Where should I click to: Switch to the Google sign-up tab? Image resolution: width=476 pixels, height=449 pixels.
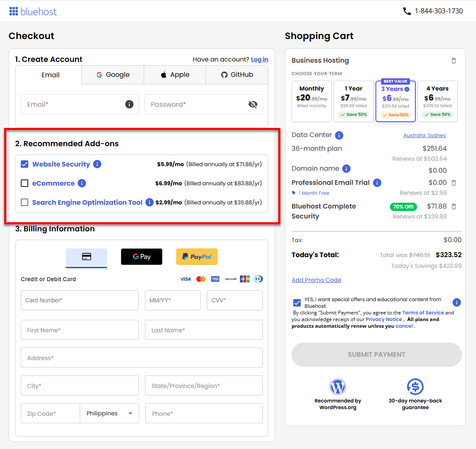click(x=113, y=75)
